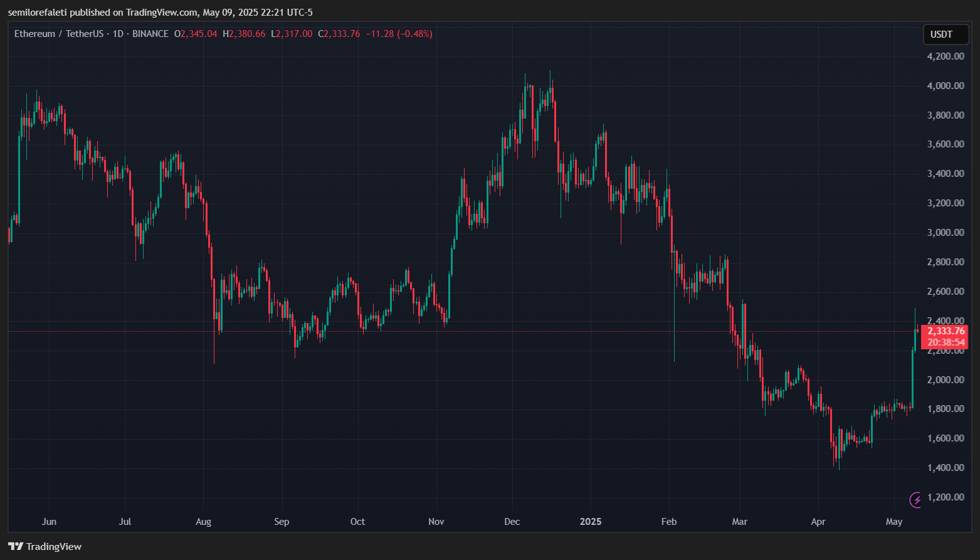Click the 20:38:54 candle countdown timer

click(x=946, y=342)
